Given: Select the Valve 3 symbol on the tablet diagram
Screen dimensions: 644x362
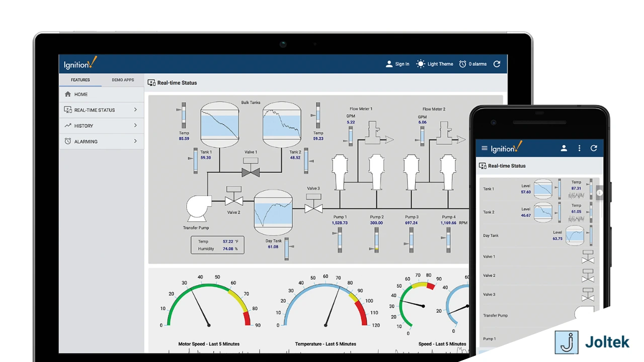Looking at the screenshot, I should point(313,204).
